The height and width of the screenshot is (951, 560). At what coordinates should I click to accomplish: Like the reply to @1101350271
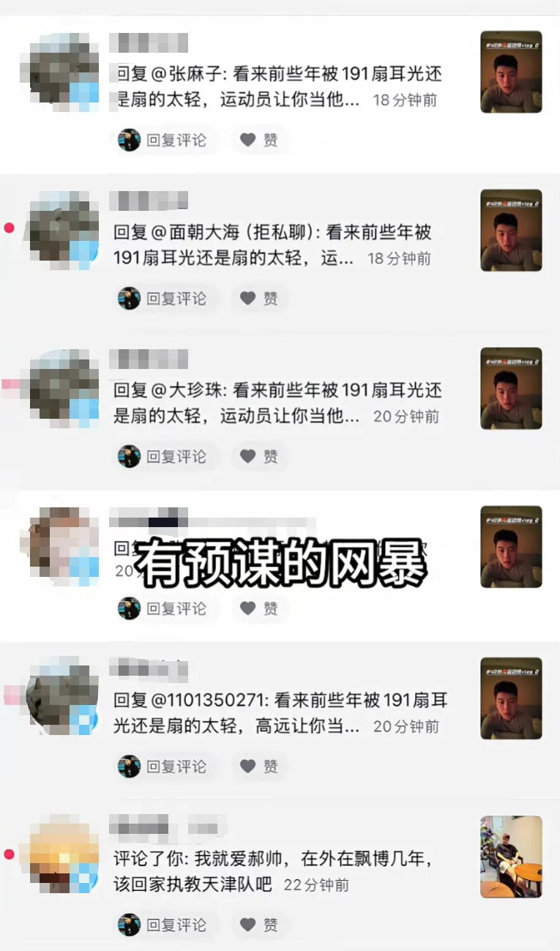(x=260, y=767)
